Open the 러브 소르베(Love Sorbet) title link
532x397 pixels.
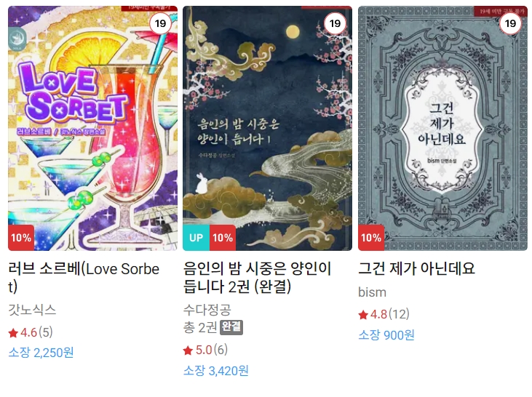coord(84,278)
